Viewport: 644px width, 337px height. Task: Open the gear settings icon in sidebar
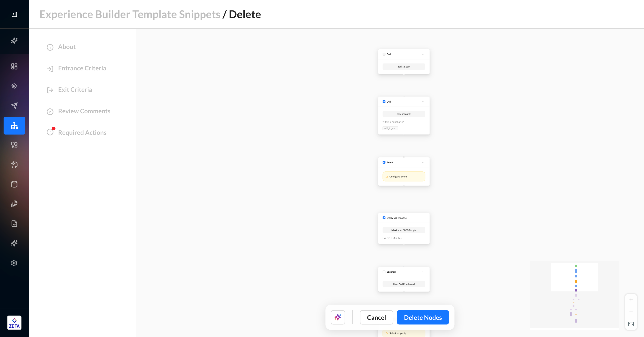(x=14, y=263)
